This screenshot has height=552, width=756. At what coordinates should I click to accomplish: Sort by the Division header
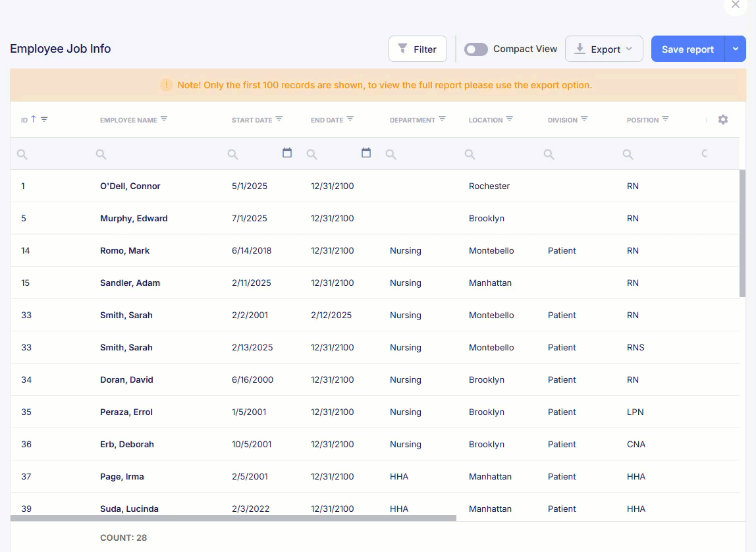pos(562,120)
